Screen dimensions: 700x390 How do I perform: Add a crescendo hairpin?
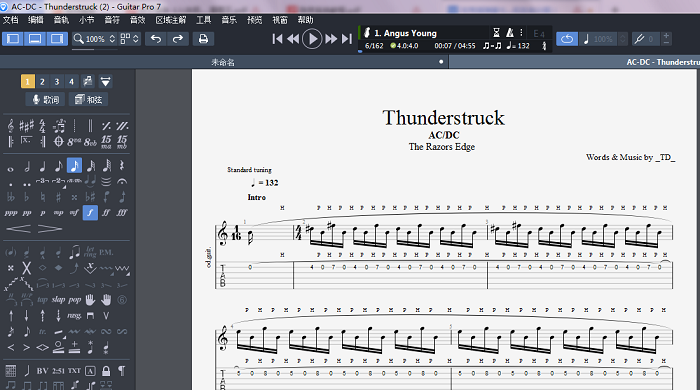(x=18, y=229)
